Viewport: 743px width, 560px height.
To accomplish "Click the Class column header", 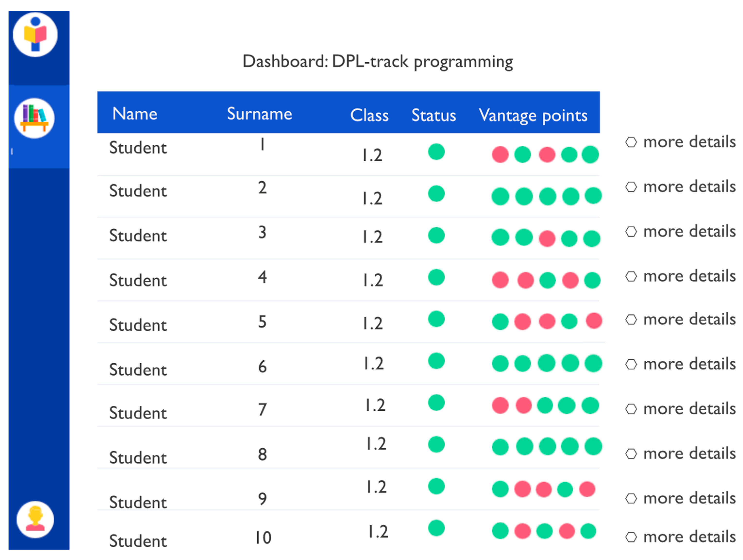I will [369, 115].
